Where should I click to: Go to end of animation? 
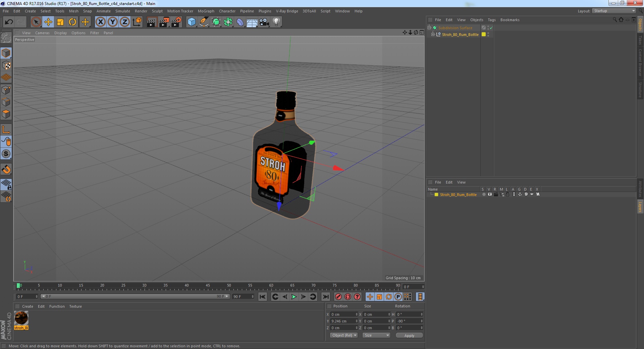click(x=325, y=297)
